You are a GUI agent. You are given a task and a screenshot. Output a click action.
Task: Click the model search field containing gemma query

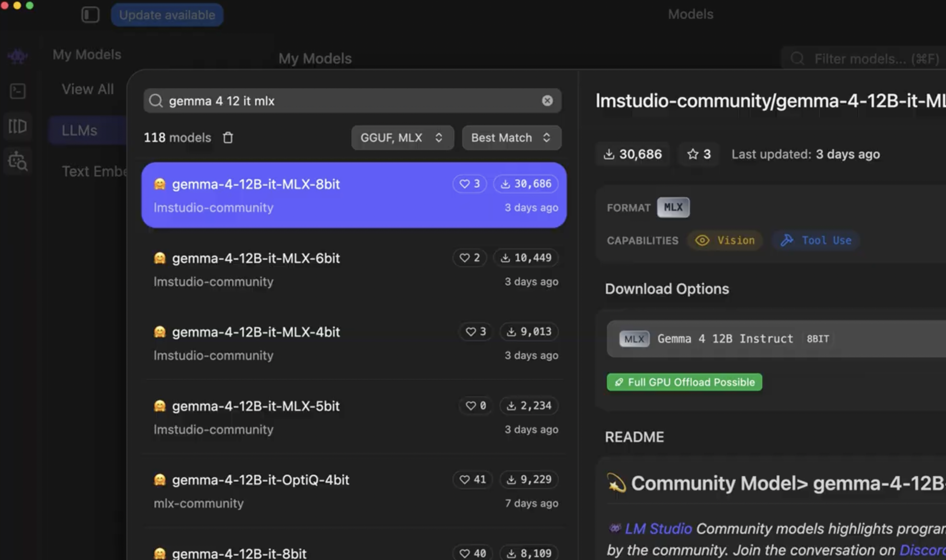tap(352, 101)
